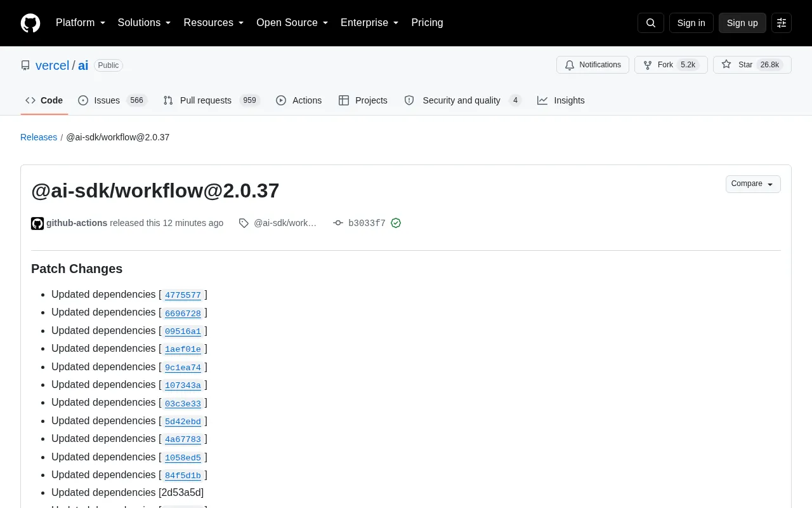Click the Sign up button

coord(742,23)
